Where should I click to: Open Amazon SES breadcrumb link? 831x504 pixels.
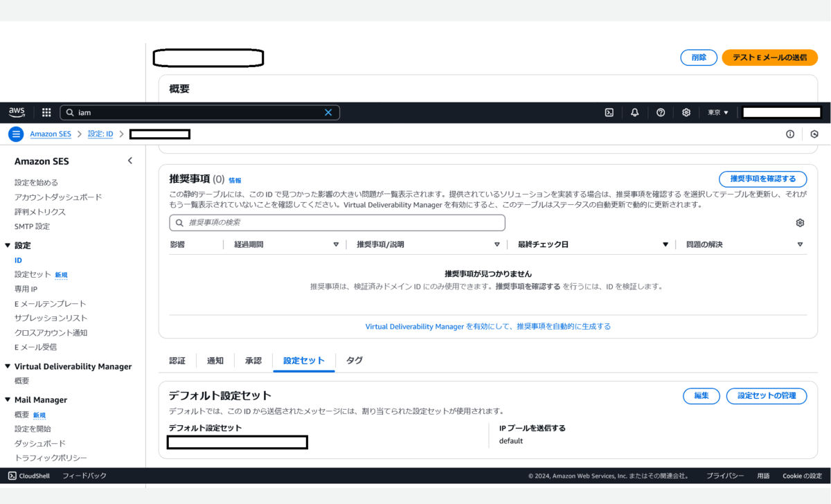(x=51, y=134)
